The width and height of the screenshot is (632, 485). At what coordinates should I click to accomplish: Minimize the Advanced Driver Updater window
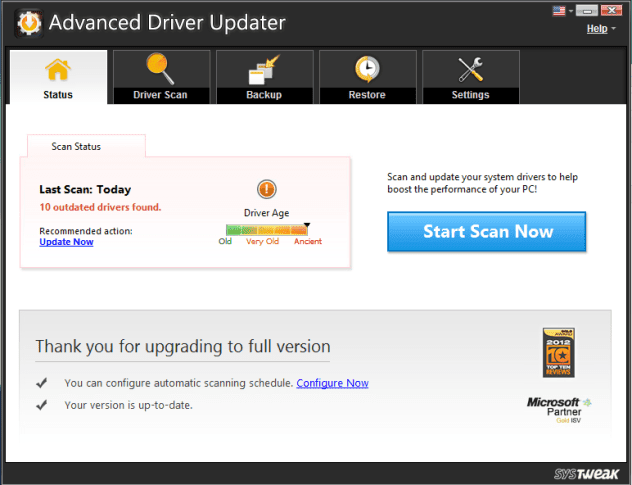(x=587, y=10)
